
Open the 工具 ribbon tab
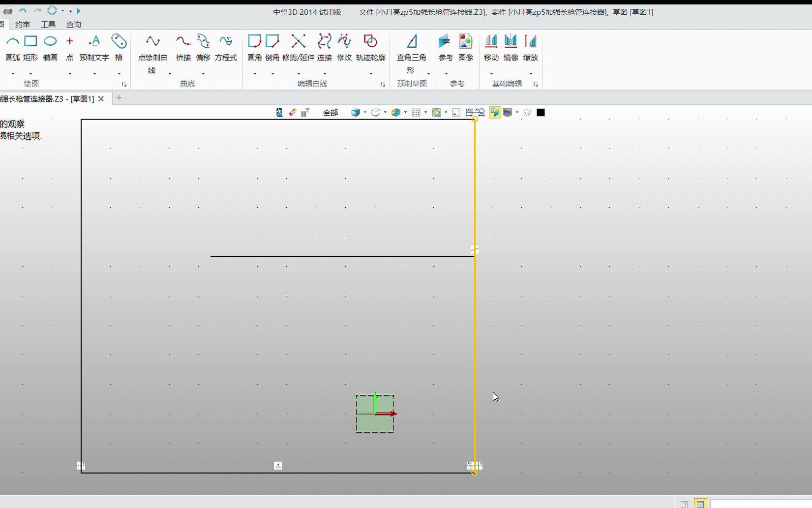point(48,24)
